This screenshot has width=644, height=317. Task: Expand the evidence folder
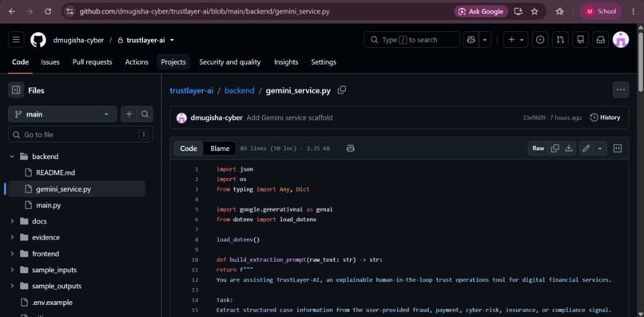click(x=12, y=237)
